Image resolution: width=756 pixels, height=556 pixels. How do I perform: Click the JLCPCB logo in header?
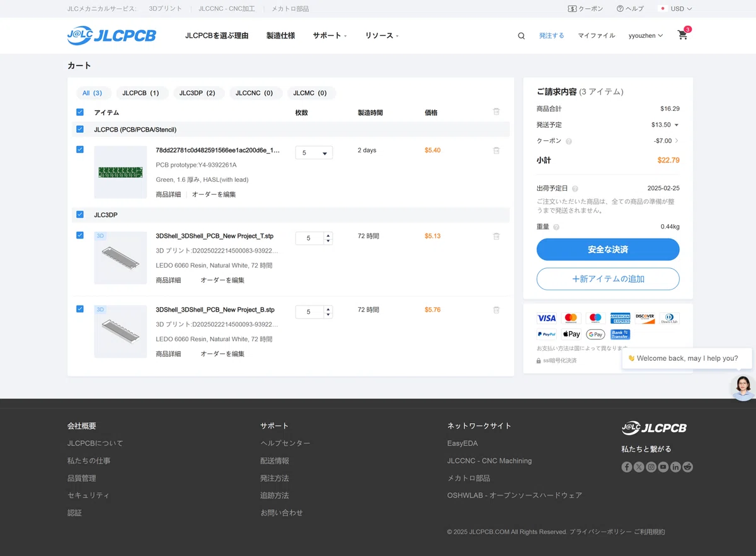[112, 36]
